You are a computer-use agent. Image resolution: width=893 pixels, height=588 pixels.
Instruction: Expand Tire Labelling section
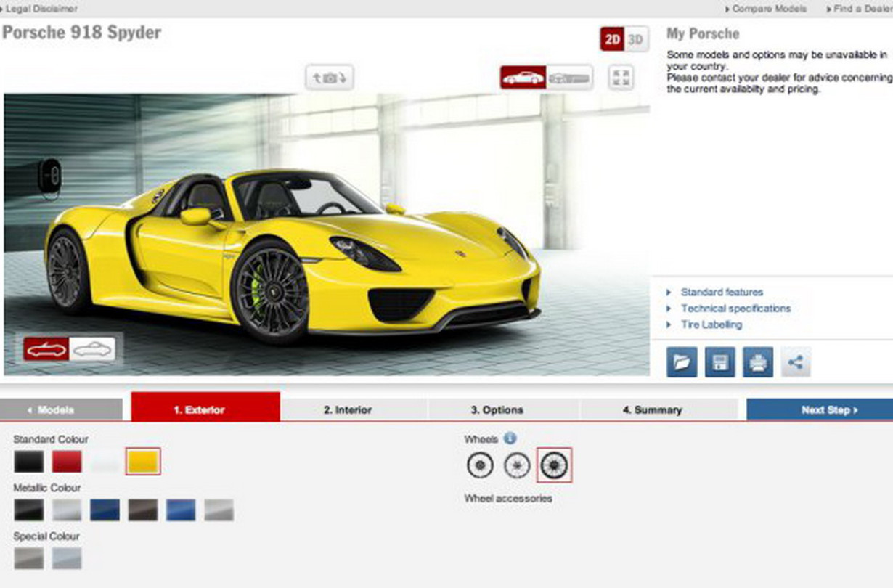coord(711,324)
